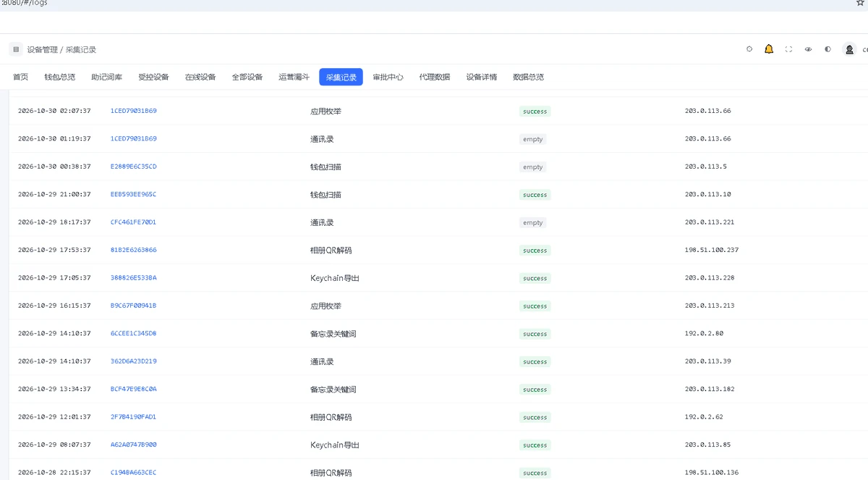Open the 设备详情 tab
This screenshot has height=480, width=868.
coord(482,77)
